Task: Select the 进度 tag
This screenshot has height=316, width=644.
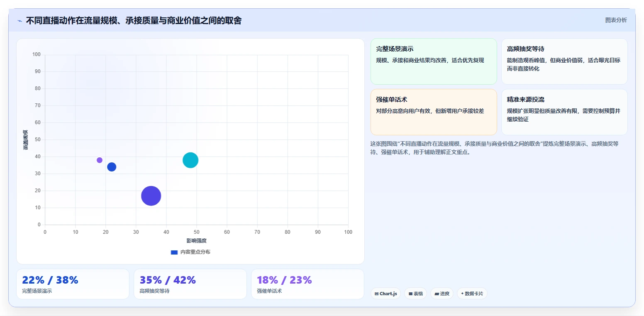Action: (442, 294)
